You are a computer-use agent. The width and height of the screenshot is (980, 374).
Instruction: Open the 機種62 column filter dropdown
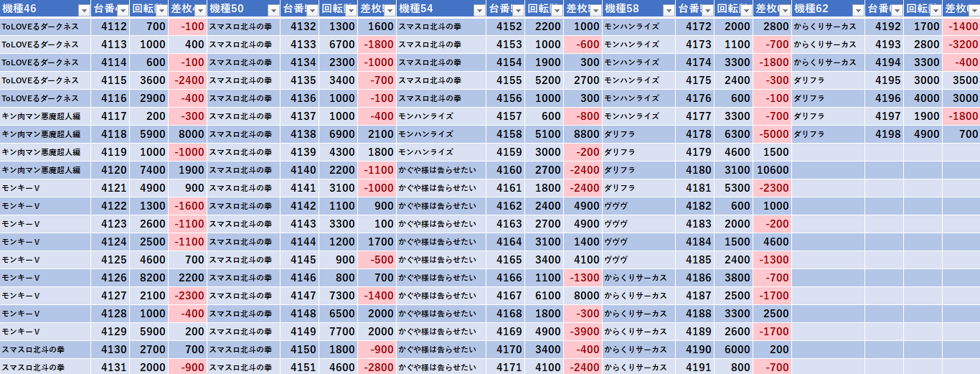tap(858, 10)
